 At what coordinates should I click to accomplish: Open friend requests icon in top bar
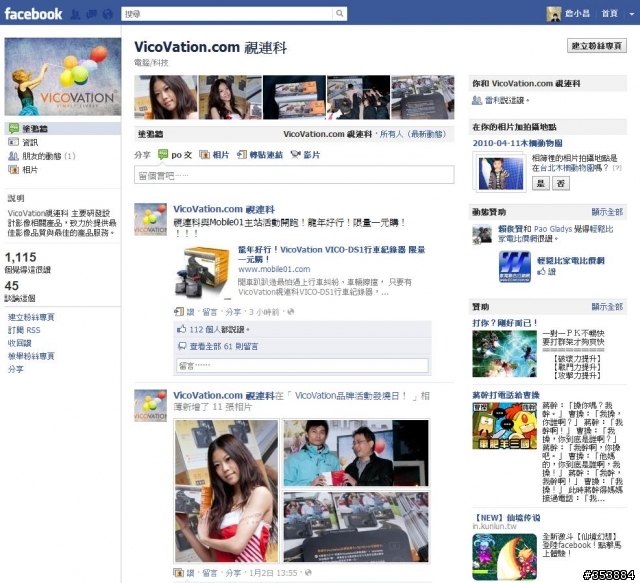click(x=75, y=14)
